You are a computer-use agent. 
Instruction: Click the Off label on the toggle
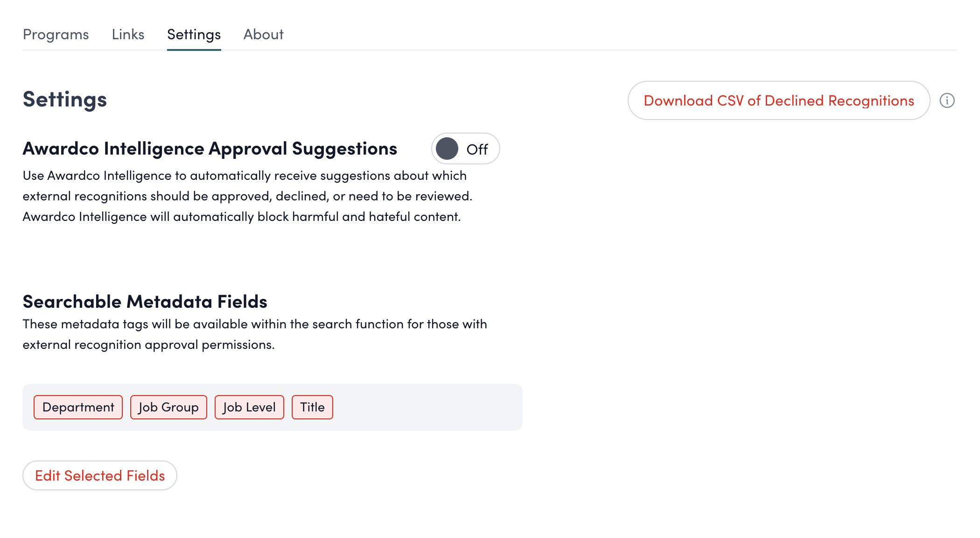[x=477, y=149]
